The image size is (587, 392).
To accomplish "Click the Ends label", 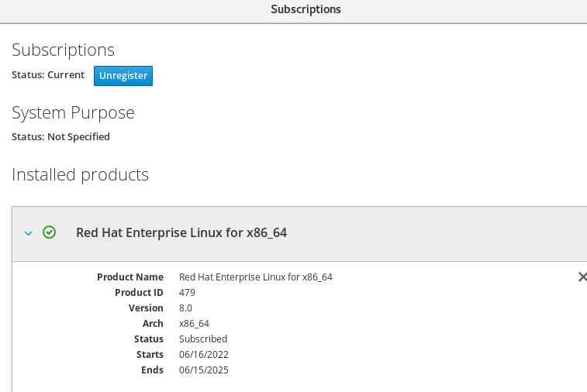I will (152, 370).
